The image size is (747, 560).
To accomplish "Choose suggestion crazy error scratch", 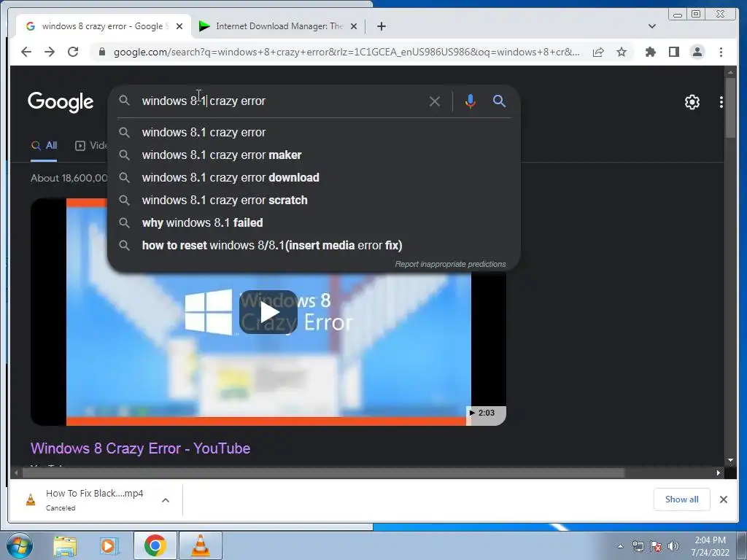I will (314, 200).
